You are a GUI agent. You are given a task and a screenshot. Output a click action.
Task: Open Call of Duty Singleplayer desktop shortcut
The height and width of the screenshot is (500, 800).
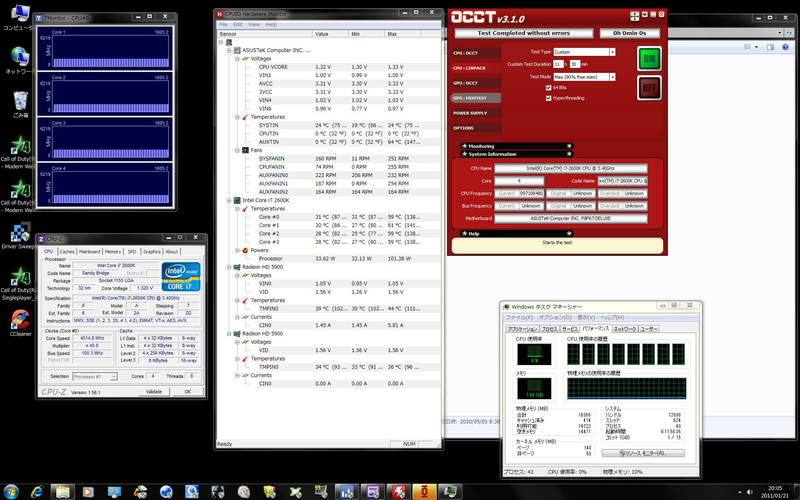click(18, 283)
